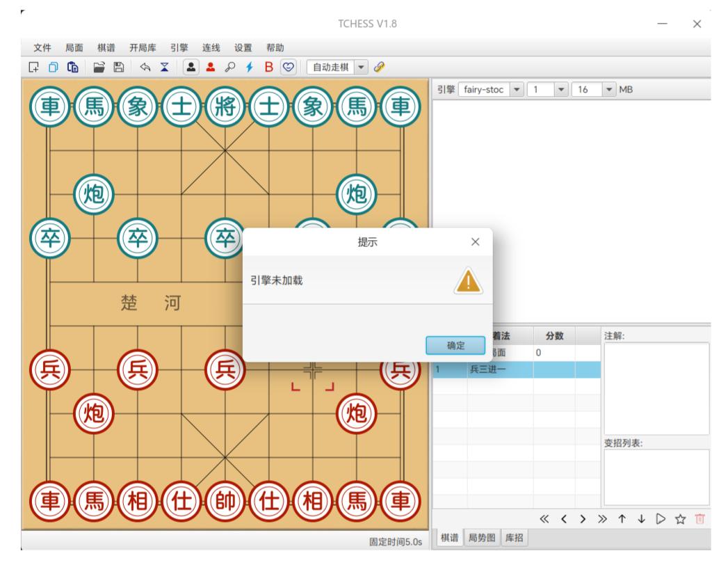Viewport: 728px width, 565px height.
Task: Switch to the 局势图 tab
Action: click(x=482, y=538)
